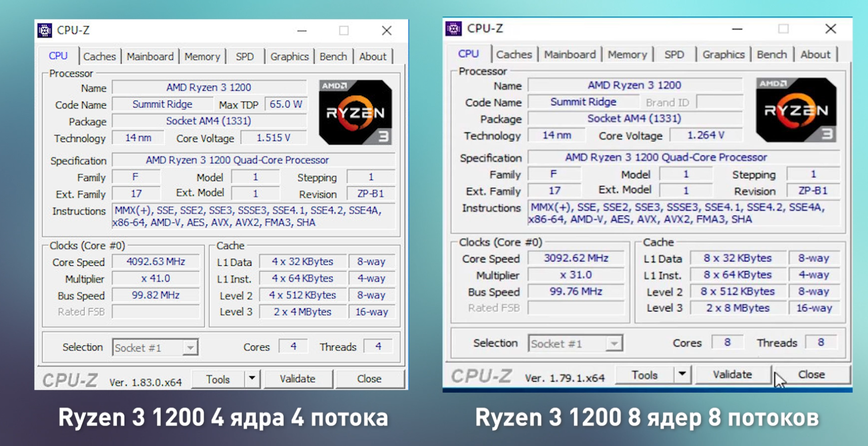Click Ryzen 3 logo in right CPU-Z window
This screenshot has width=868, height=446.
796,110
